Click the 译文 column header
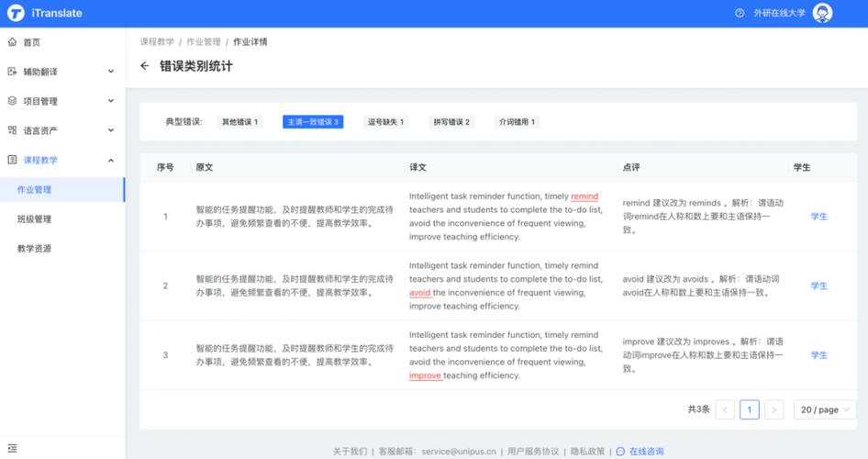Screen dimensions: 868x459 (x=418, y=167)
